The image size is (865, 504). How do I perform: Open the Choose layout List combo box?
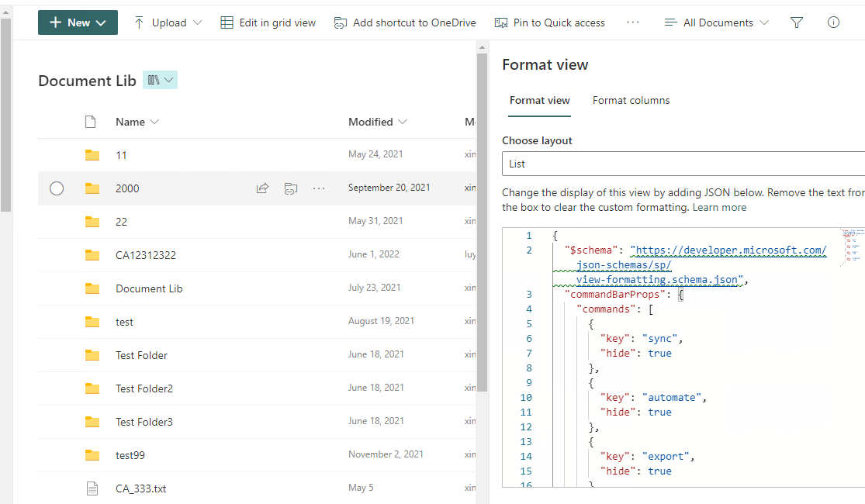(683, 164)
